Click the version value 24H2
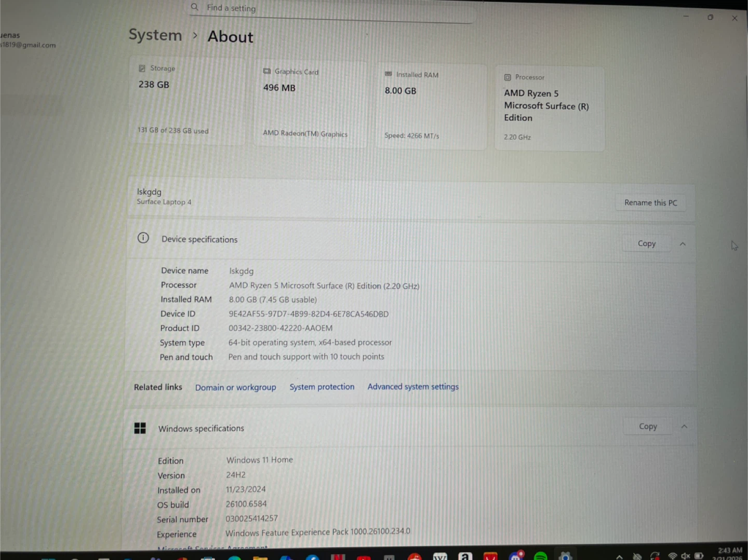The width and height of the screenshot is (748, 560). [236, 475]
